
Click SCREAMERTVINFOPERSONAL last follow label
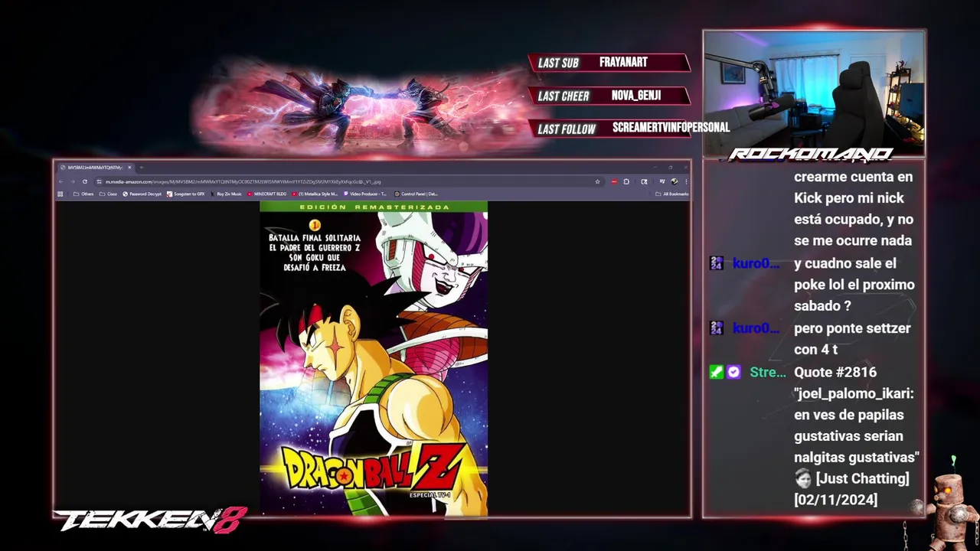pyautogui.click(x=671, y=128)
